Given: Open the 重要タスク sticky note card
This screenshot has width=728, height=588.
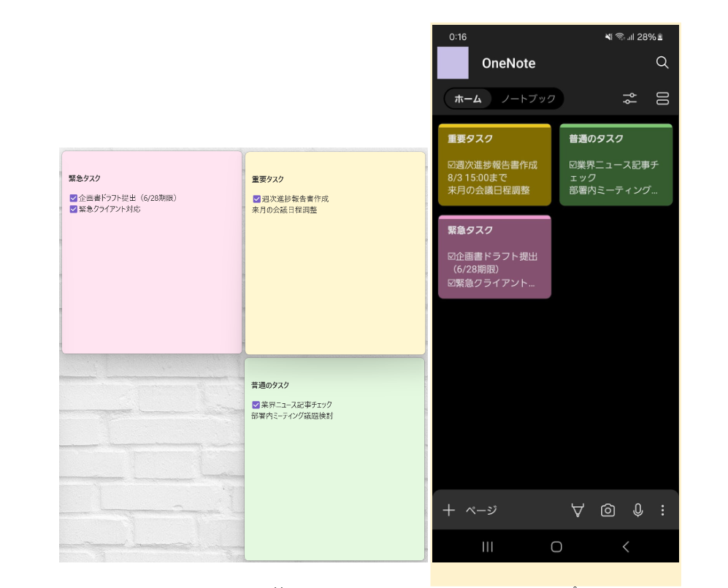Looking at the screenshot, I should 494,165.
